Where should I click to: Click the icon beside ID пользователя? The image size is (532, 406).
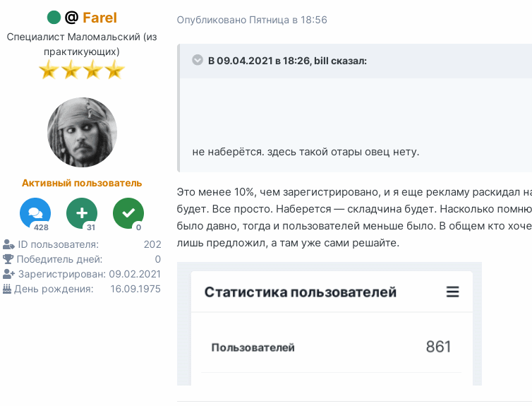(8, 244)
